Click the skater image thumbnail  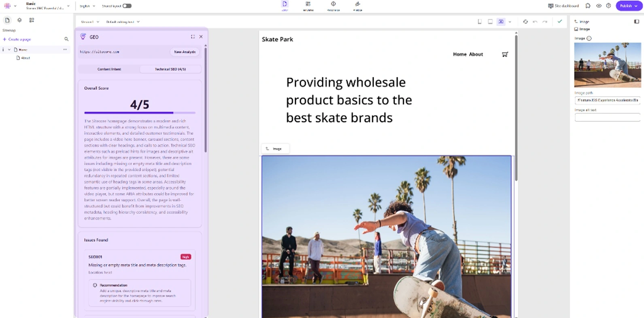click(x=608, y=65)
